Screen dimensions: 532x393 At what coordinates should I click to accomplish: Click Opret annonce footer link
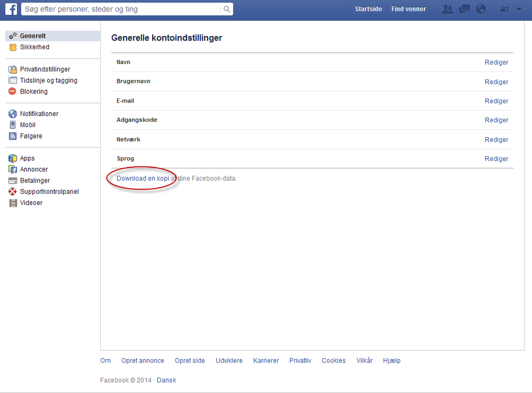point(142,360)
